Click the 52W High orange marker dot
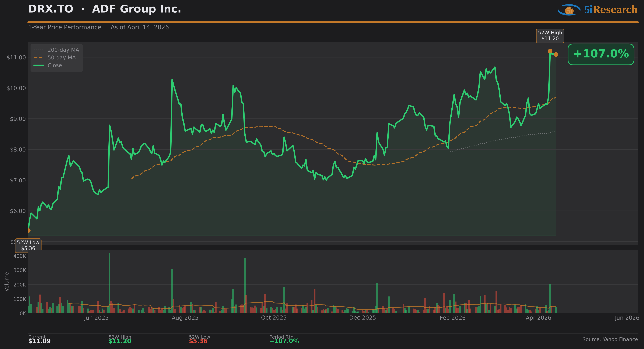This screenshot has height=349, width=644. (x=550, y=51)
